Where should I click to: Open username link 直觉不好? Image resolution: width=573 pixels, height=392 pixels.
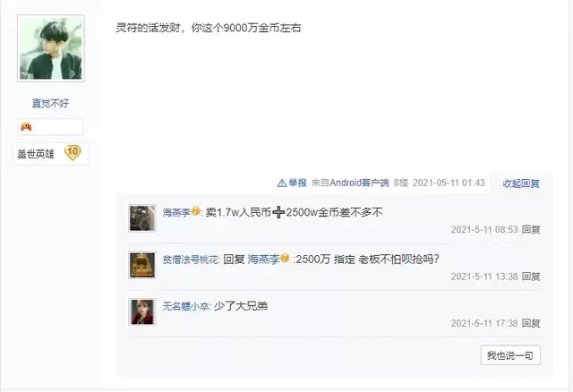[50, 104]
